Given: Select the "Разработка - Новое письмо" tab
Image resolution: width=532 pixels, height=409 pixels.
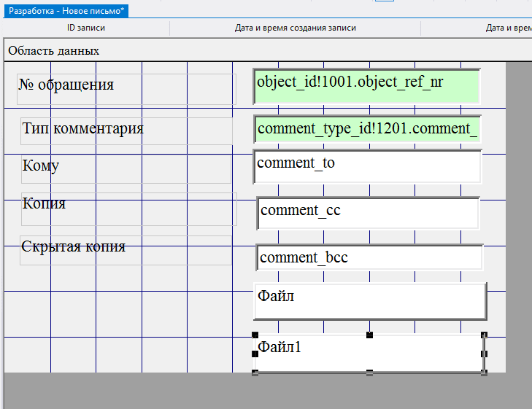Looking at the screenshot, I should (x=66, y=10).
